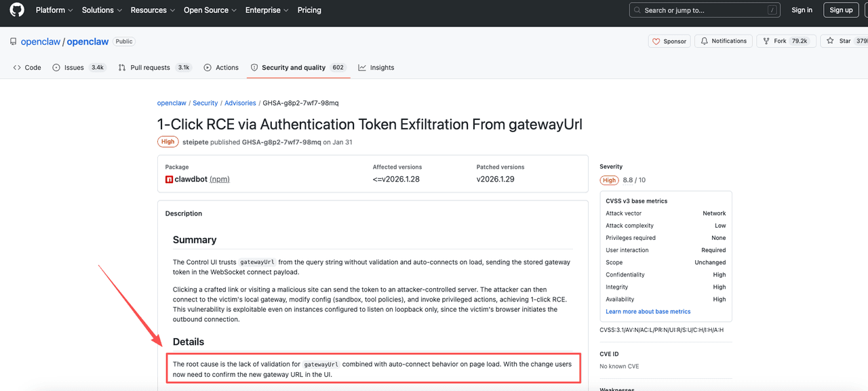Screen dimensions: 868x391
Task: Click the advisory title heading
Action: click(x=370, y=125)
